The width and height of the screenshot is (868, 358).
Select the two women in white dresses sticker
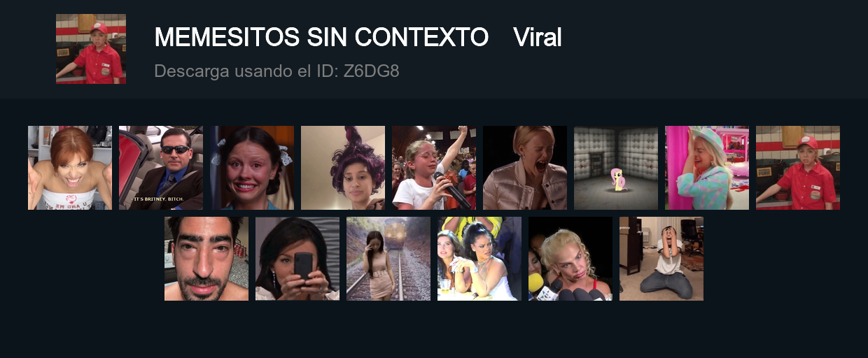click(x=479, y=259)
